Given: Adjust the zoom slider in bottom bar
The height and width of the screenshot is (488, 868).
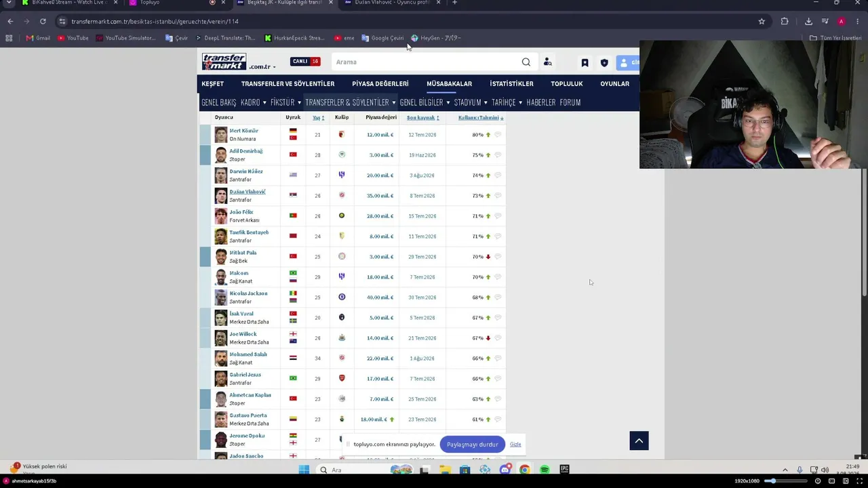Looking at the screenshot, I should (785, 481).
